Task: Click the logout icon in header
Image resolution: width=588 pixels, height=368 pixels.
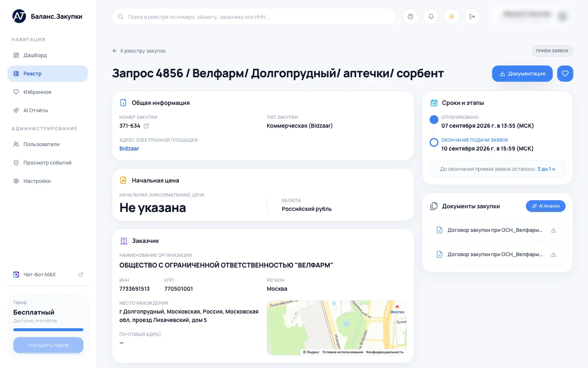Action: tap(472, 17)
